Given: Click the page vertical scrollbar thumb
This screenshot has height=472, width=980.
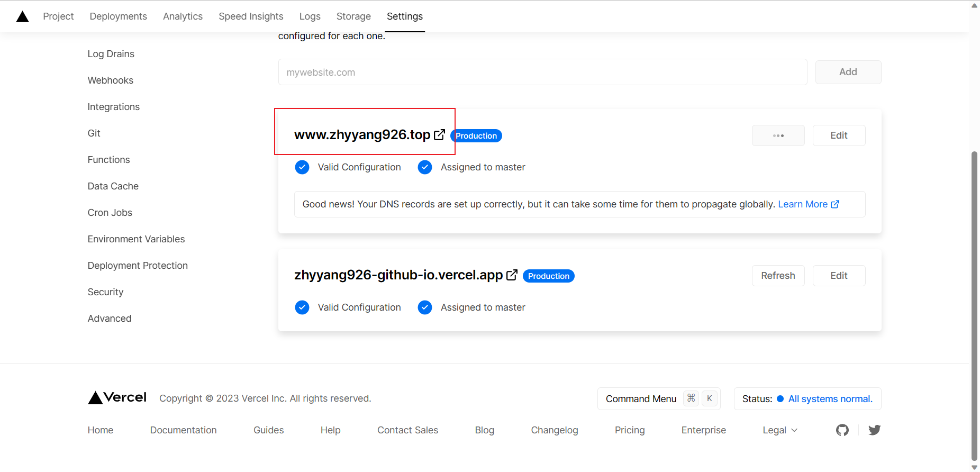Looking at the screenshot, I should coord(974,306).
